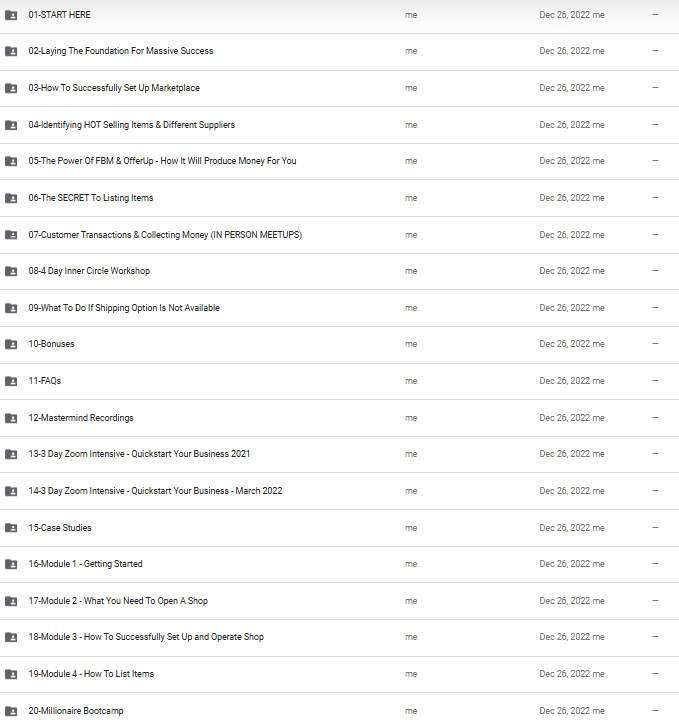Select folder icon of 15-Case Studies
679x720 pixels.
pyautogui.click(x=11, y=528)
